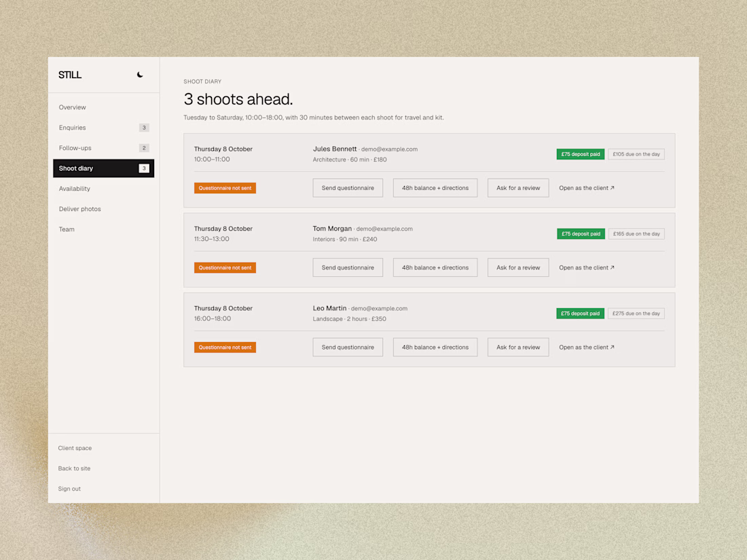The height and width of the screenshot is (560, 747).
Task: Click the '£165 due on the day' badge
Action: [636, 234]
